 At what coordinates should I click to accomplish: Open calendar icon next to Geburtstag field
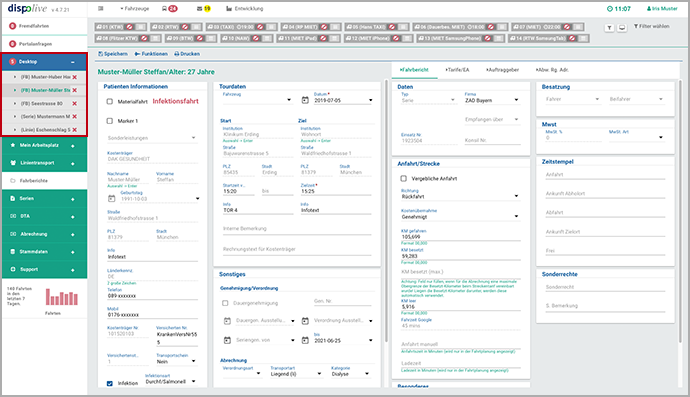click(112, 199)
